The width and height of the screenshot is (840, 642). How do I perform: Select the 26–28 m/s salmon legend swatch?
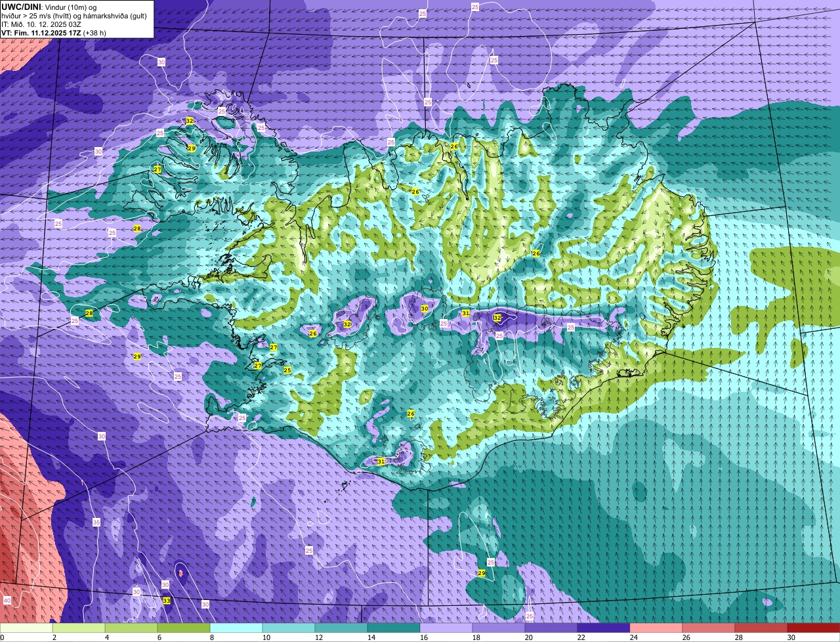709,628
